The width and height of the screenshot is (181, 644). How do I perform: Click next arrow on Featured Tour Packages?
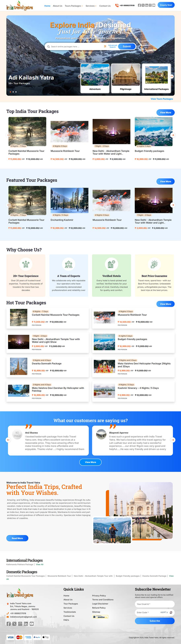pos(173,204)
